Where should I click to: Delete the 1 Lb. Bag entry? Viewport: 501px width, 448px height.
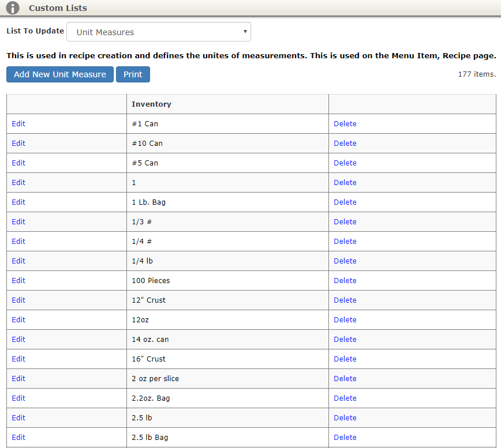coord(345,202)
